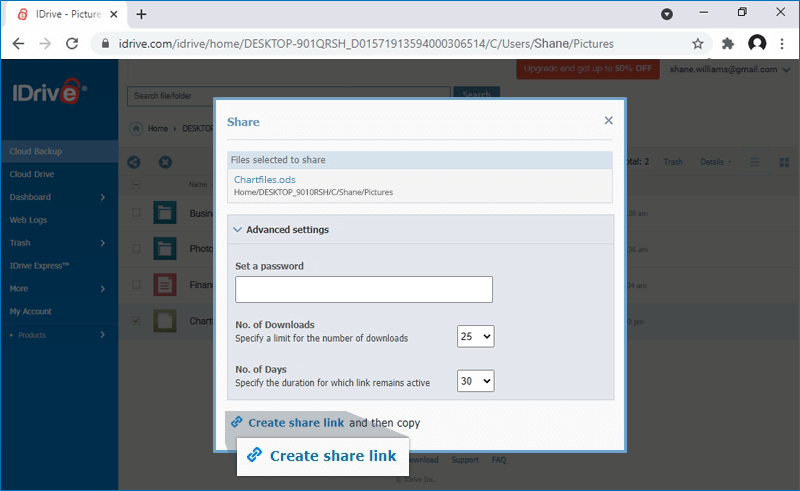Close the Share dialog with X icon
Screen dimensions: 800x491
click(x=608, y=120)
